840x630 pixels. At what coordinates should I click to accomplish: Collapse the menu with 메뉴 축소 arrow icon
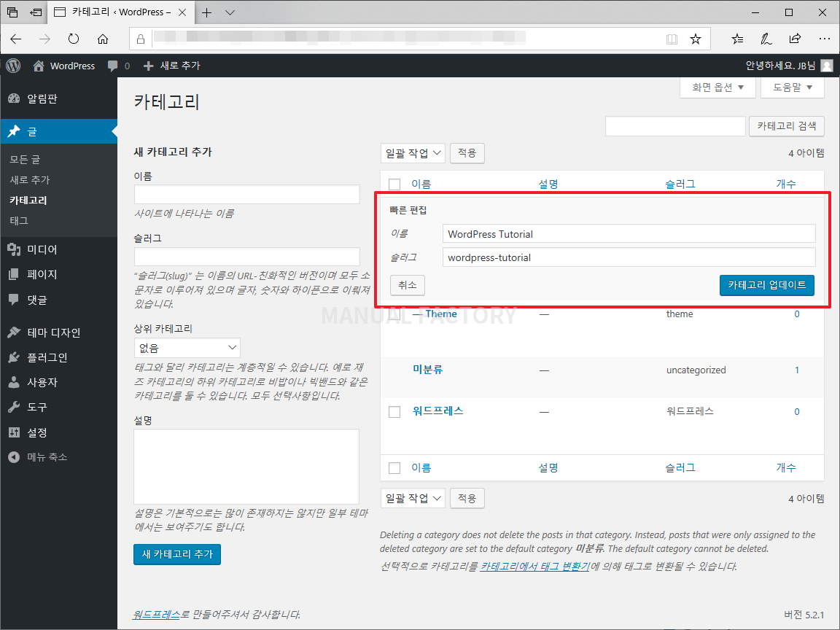pyautogui.click(x=14, y=457)
